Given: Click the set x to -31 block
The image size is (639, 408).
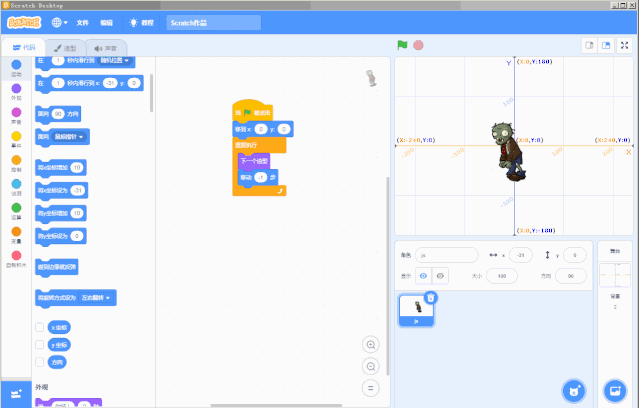Looking at the screenshot, I should point(62,190).
